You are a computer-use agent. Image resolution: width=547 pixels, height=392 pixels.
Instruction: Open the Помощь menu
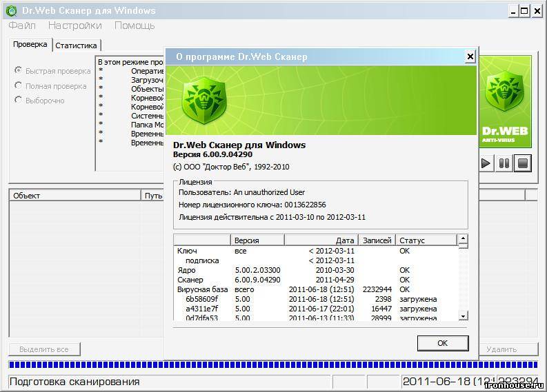(x=135, y=25)
